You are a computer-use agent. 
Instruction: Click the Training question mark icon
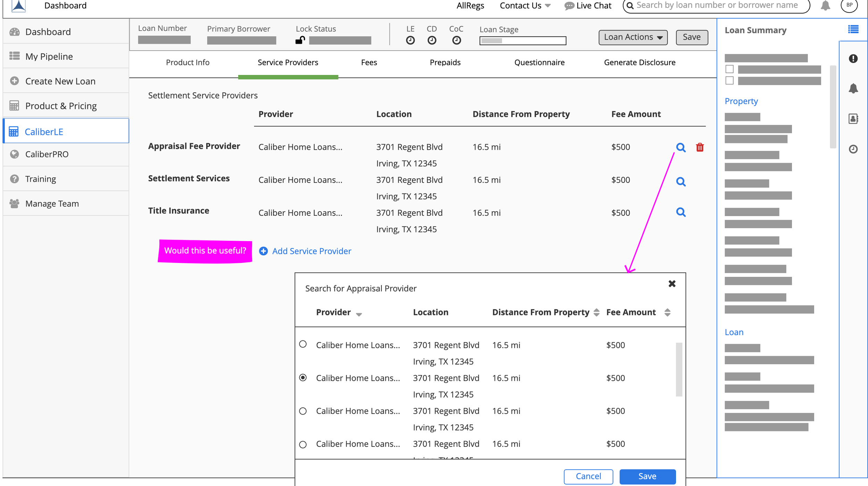[x=14, y=179]
